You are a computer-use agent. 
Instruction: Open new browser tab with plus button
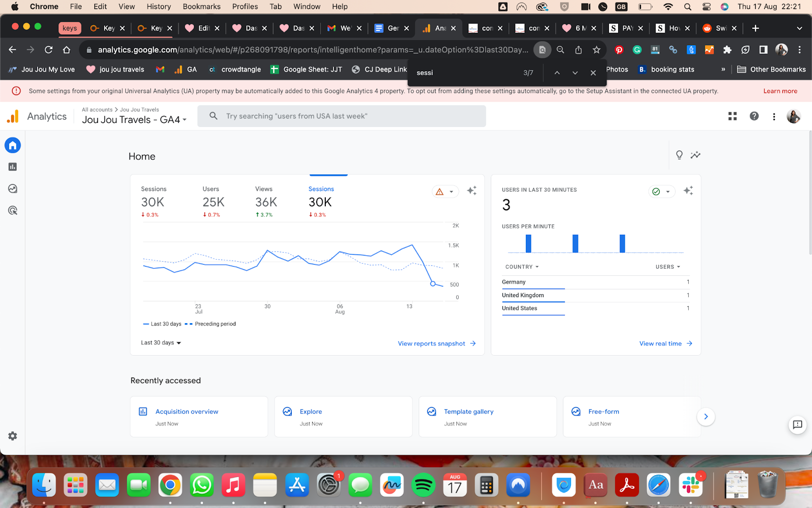coord(755,28)
